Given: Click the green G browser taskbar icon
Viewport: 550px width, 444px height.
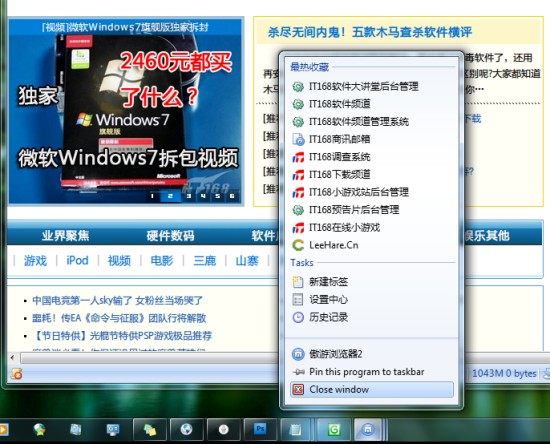Looking at the screenshot, I should click(334, 429).
